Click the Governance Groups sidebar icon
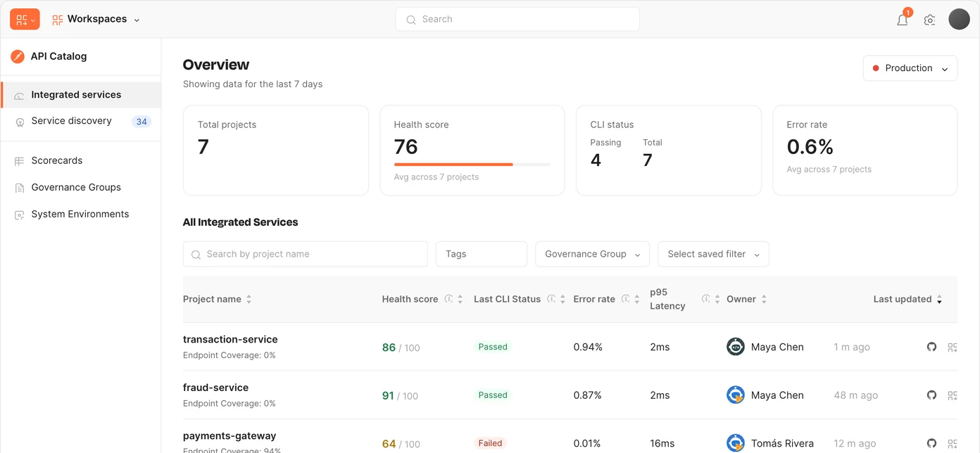Screen dimensions: 980x453 click(20, 188)
